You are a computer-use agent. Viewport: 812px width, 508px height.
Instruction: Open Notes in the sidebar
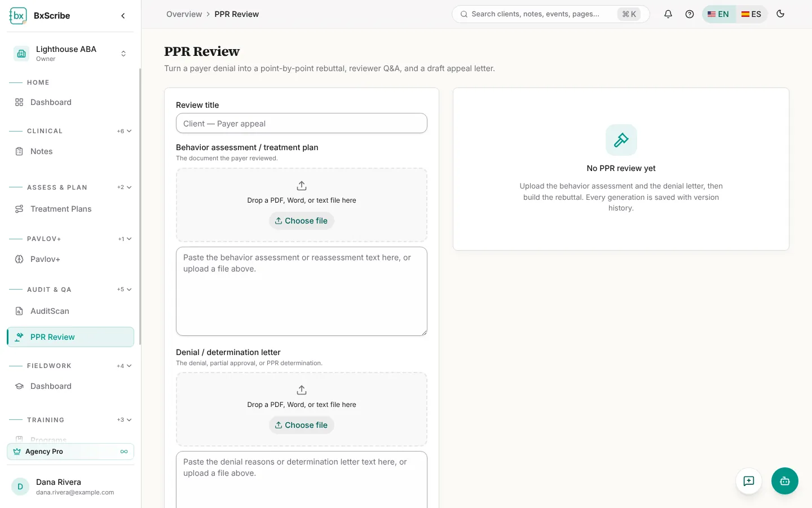[x=70, y=151]
